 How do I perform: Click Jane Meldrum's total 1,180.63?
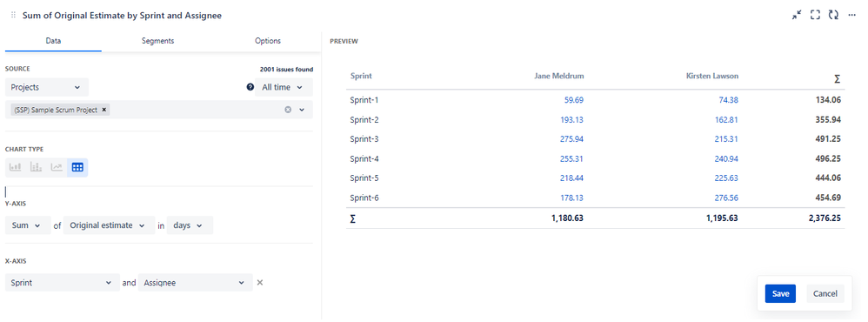pos(567,218)
